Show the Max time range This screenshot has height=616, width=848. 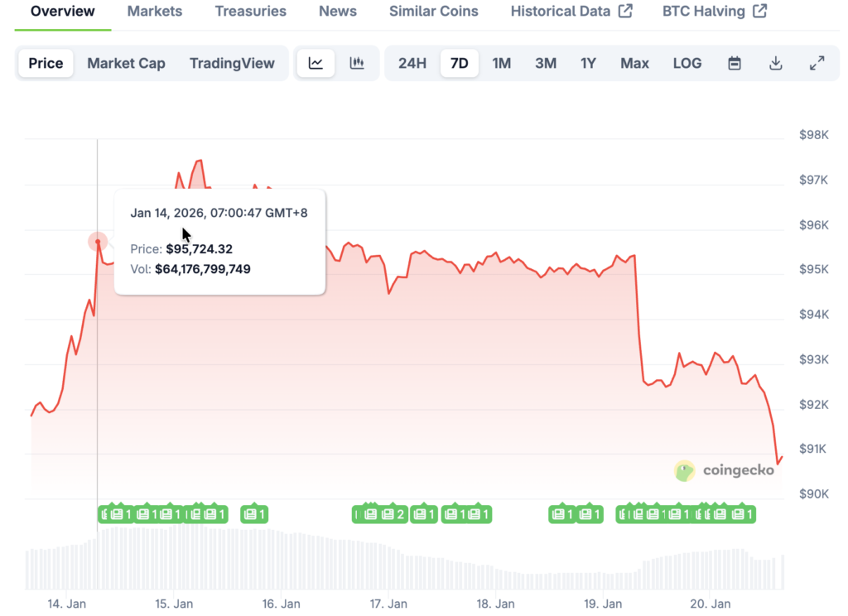634,64
